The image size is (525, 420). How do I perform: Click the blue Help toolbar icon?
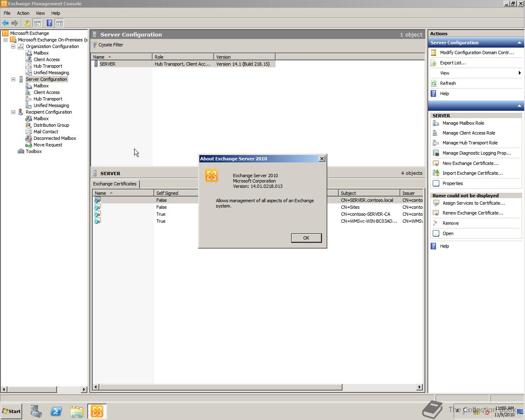click(x=49, y=23)
